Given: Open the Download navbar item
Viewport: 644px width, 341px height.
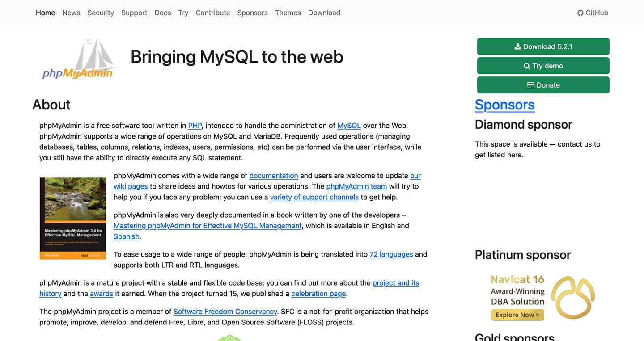Looking at the screenshot, I should (x=324, y=13).
